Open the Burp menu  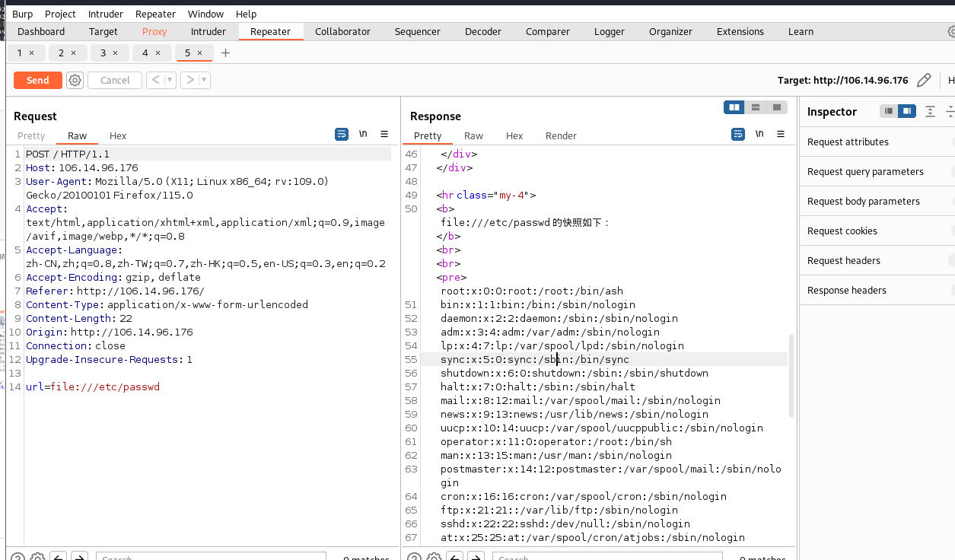click(x=23, y=14)
